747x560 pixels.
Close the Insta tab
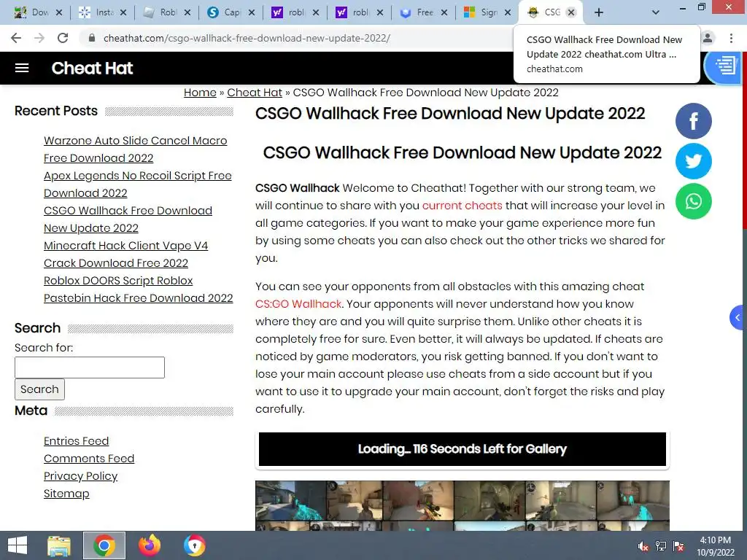[123, 12]
